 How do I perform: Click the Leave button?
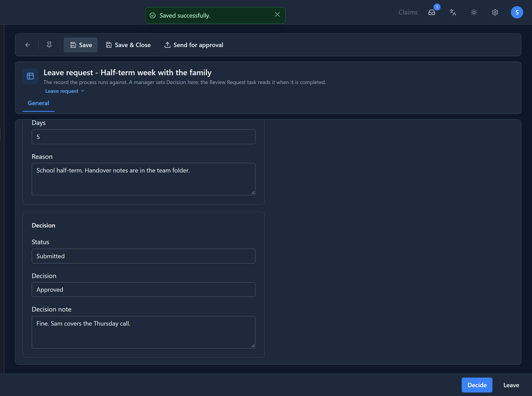point(511,385)
